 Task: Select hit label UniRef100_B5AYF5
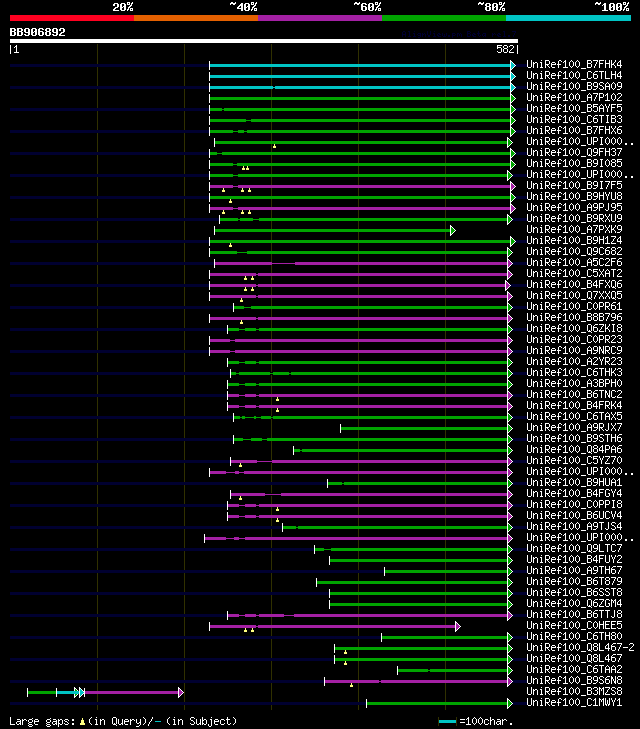(x=574, y=108)
